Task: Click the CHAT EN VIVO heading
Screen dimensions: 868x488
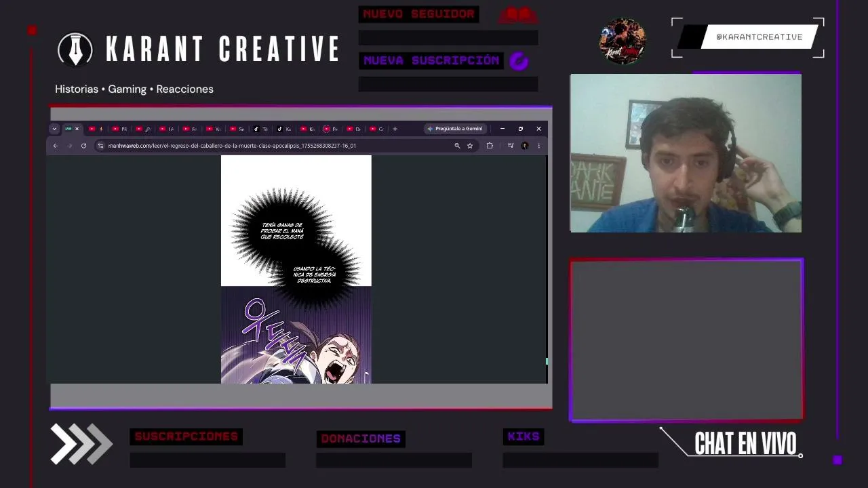Action: click(745, 444)
